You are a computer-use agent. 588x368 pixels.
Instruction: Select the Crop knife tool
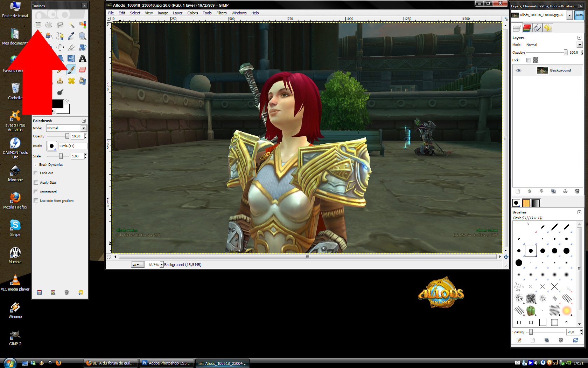tap(71, 47)
